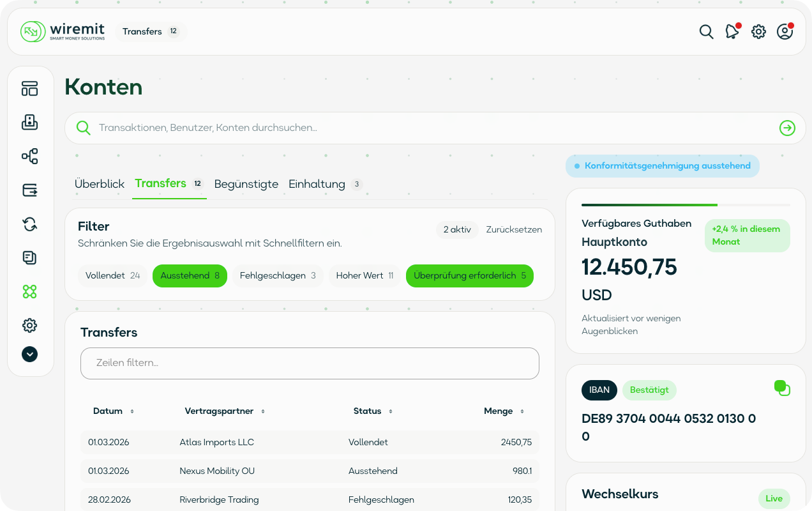Toggle the Ausstehend filter chip
The image size is (812, 511).
click(190, 276)
